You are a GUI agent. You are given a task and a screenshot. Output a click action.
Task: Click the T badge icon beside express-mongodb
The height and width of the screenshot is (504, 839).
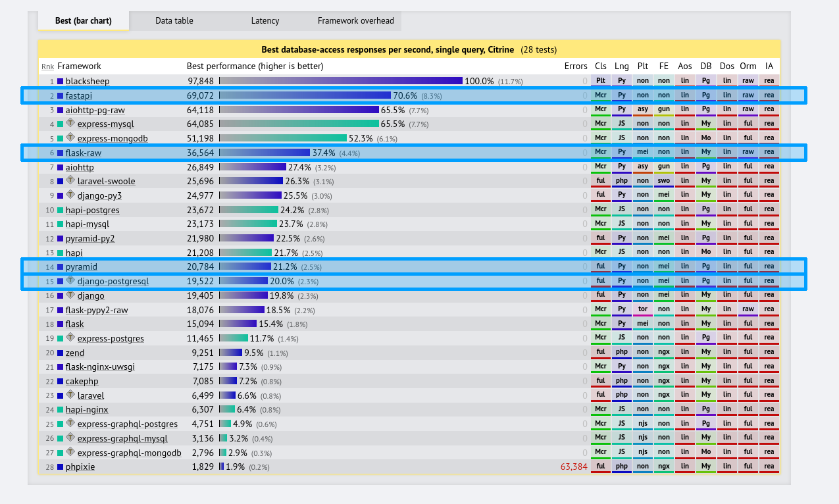70,138
